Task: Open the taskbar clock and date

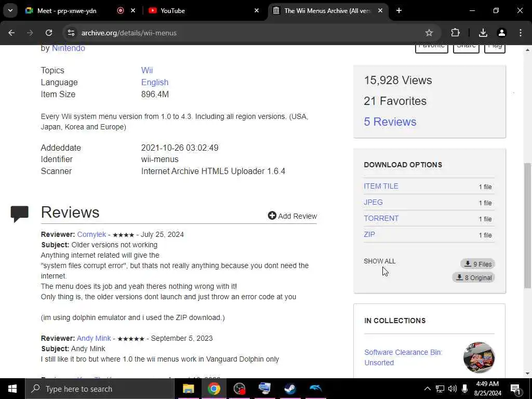Action: click(488, 389)
